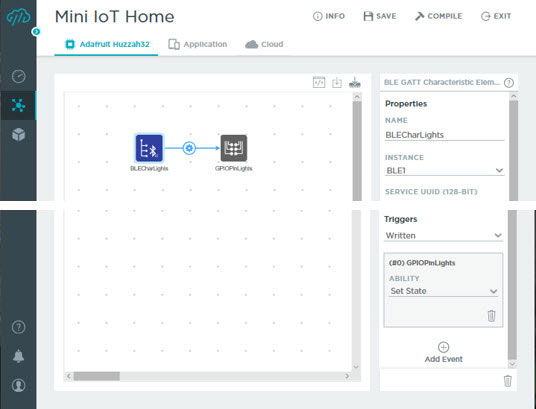Select the GPIOPinLights element on canvas
536x409 pixels.
click(234, 148)
